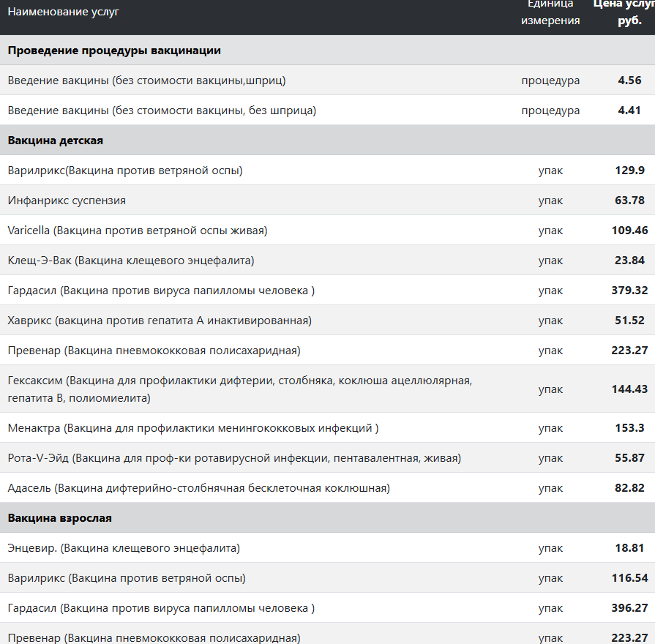Image resolution: width=655 pixels, height=644 pixels.
Task: Select "Инфанрикс суспензия" service name
Action: [x=67, y=201]
